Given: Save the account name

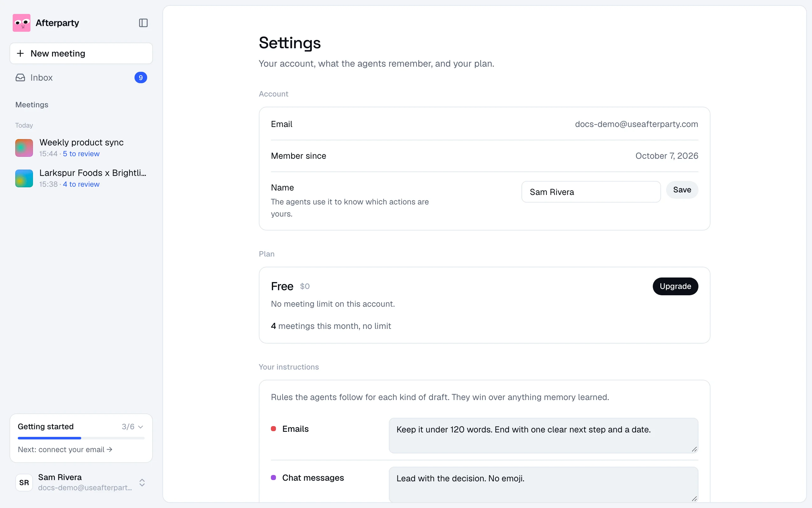Looking at the screenshot, I should coord(682,190).
